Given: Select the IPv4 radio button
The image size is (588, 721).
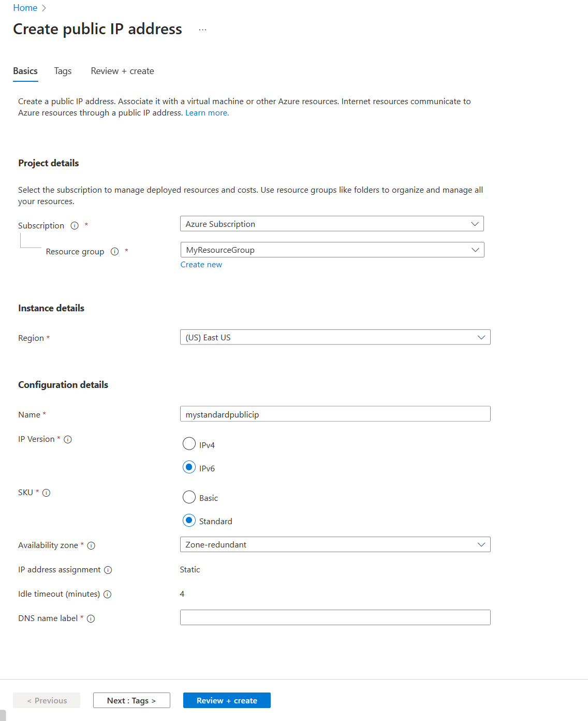Looking at the screenshot, I should [189, 444].
